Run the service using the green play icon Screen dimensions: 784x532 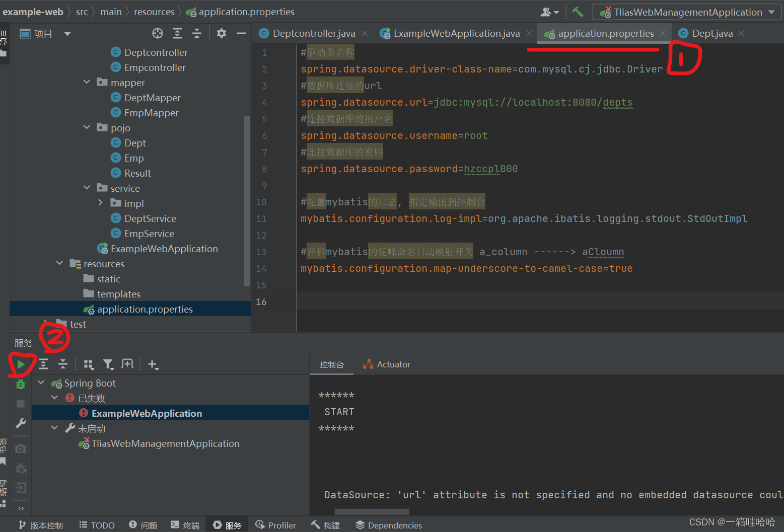[21, 363]
